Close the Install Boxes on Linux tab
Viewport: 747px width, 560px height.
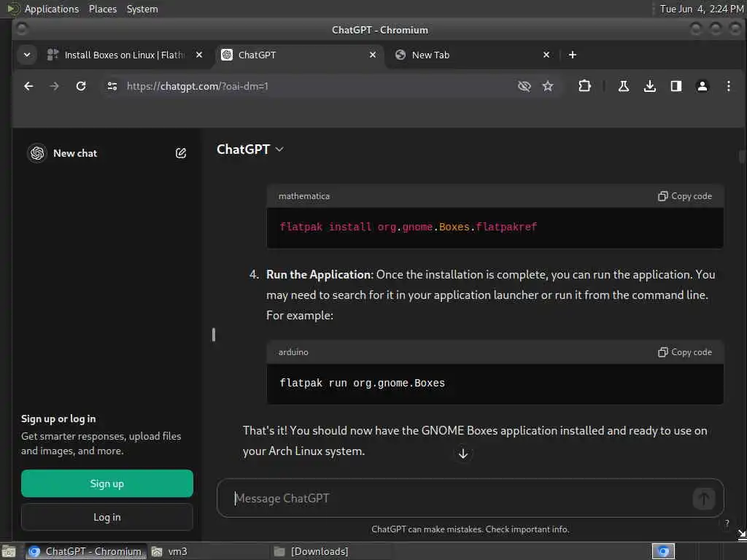(x=199, y=55)
